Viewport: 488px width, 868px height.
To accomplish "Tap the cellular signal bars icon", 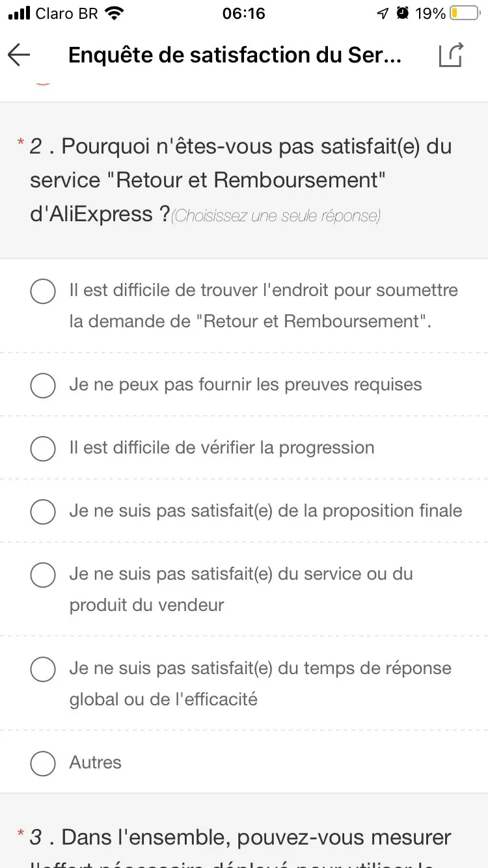I will click(20, 14).
